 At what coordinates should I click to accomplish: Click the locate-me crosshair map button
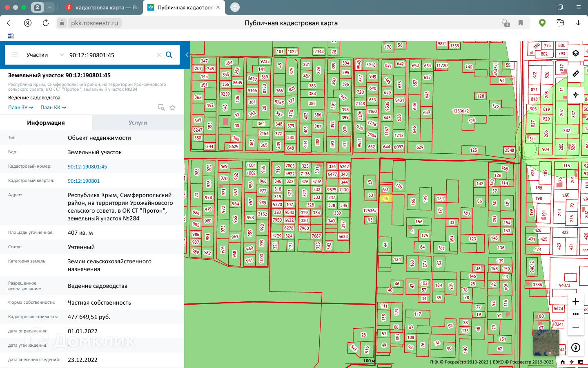click(575, 95)
